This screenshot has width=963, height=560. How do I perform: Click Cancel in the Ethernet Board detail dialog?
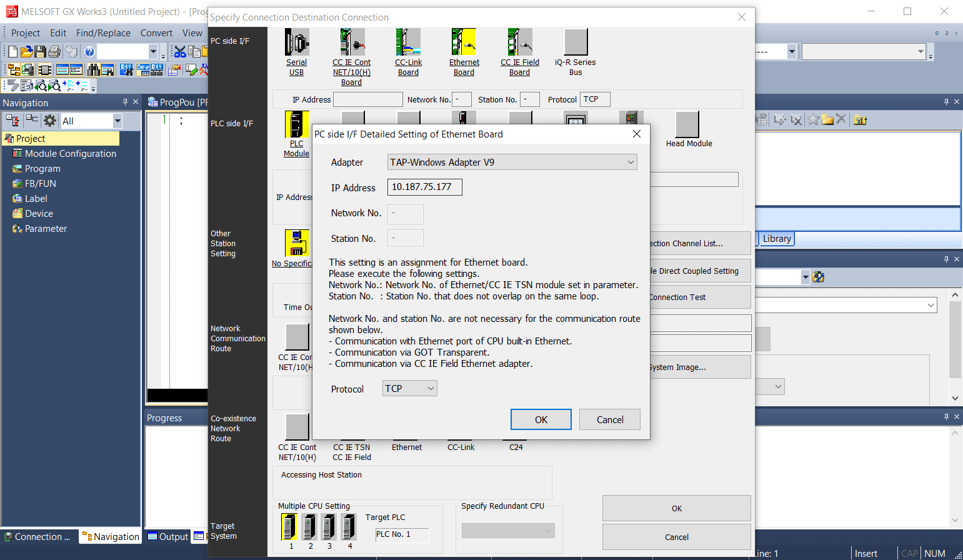point(610,419)
